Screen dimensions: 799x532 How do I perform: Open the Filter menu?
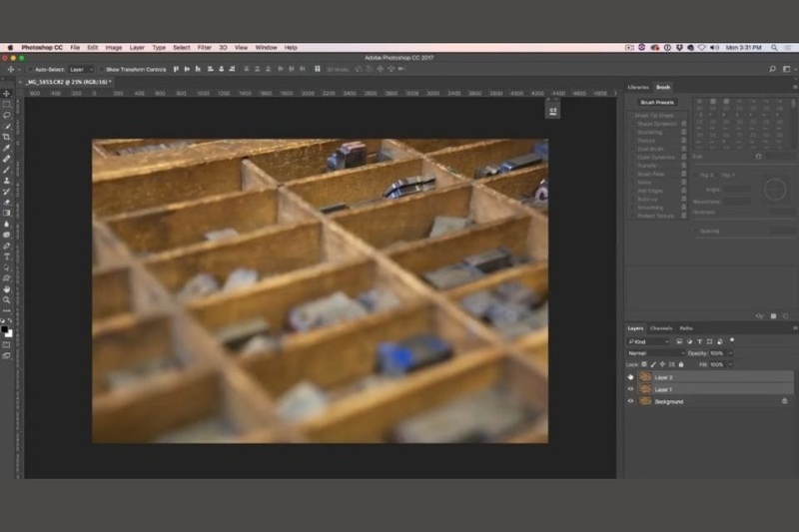(205, 47)
